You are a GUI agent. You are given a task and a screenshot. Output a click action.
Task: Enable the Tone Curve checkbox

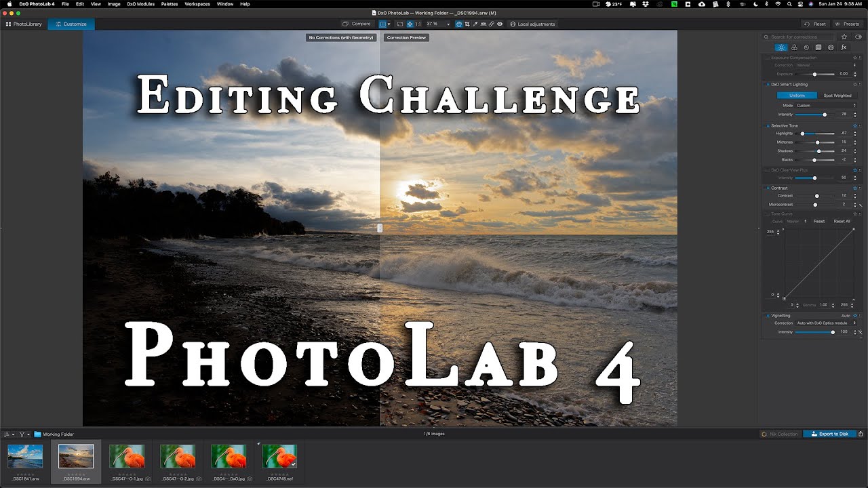click(767, 214)
